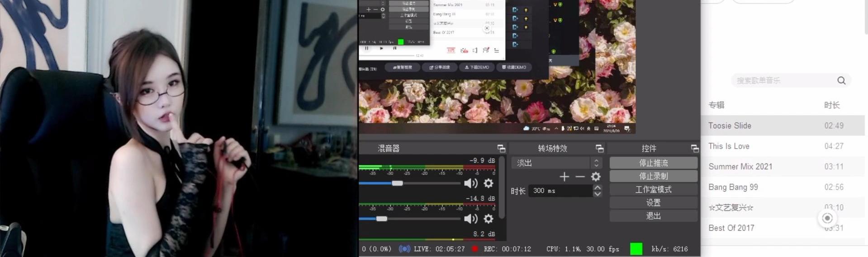
Task: Mute the -9.9 dB audio track
Action: click(470, 183)
